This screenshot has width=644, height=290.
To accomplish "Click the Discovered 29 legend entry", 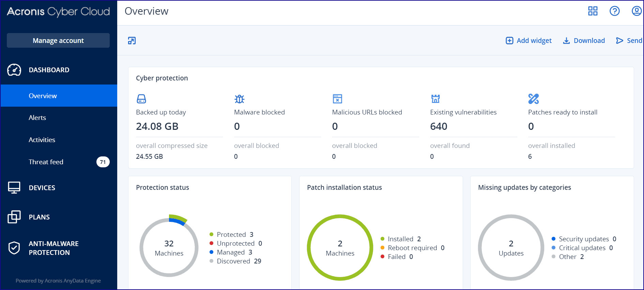I will tap(235, 261).
